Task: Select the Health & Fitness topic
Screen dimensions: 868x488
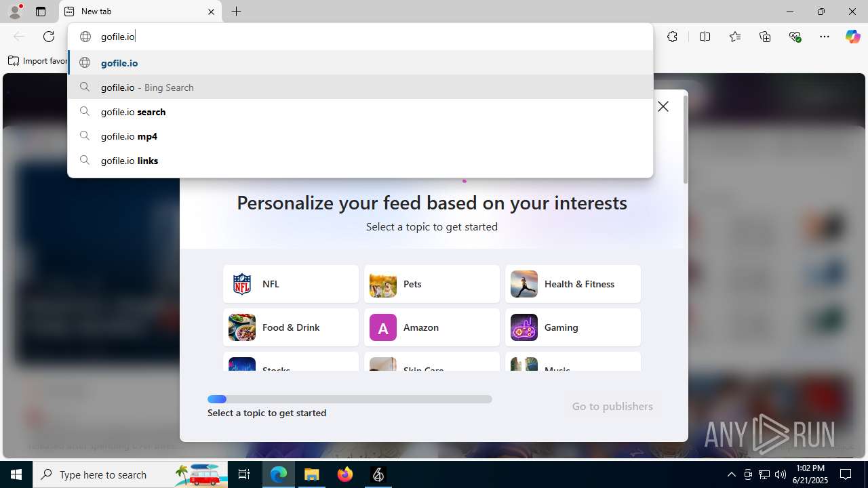Action: pos(573,284)
